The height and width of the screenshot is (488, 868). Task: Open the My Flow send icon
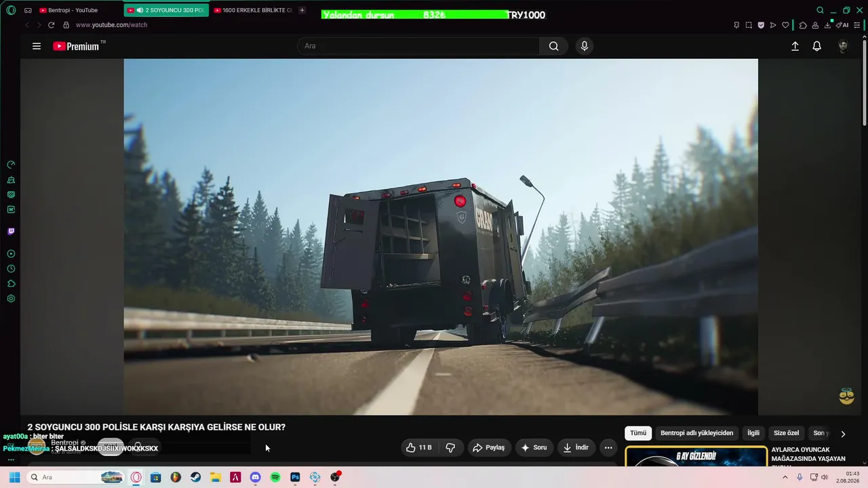click(773, 25)
